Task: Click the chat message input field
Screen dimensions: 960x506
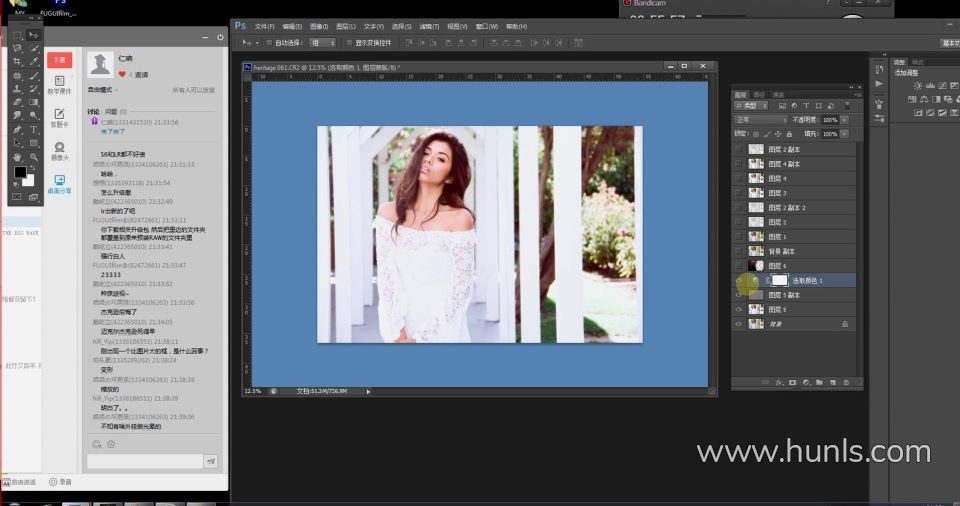Action: (x=144, y=461)
